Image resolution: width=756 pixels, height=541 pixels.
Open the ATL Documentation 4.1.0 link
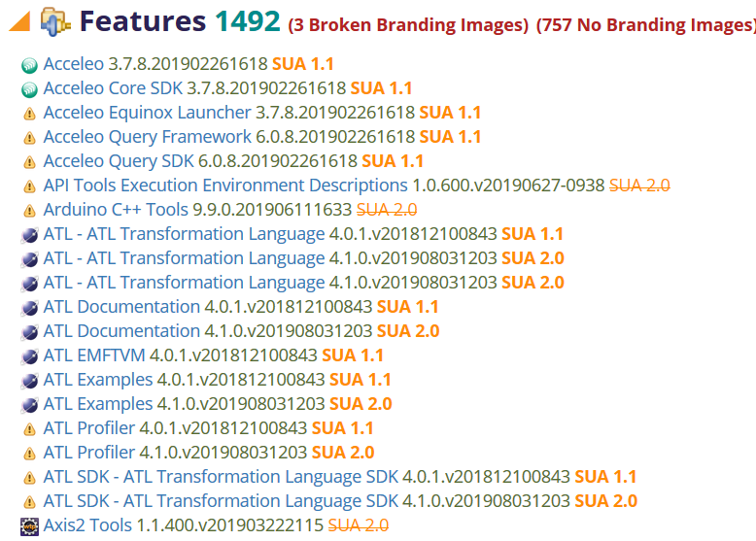121,331
